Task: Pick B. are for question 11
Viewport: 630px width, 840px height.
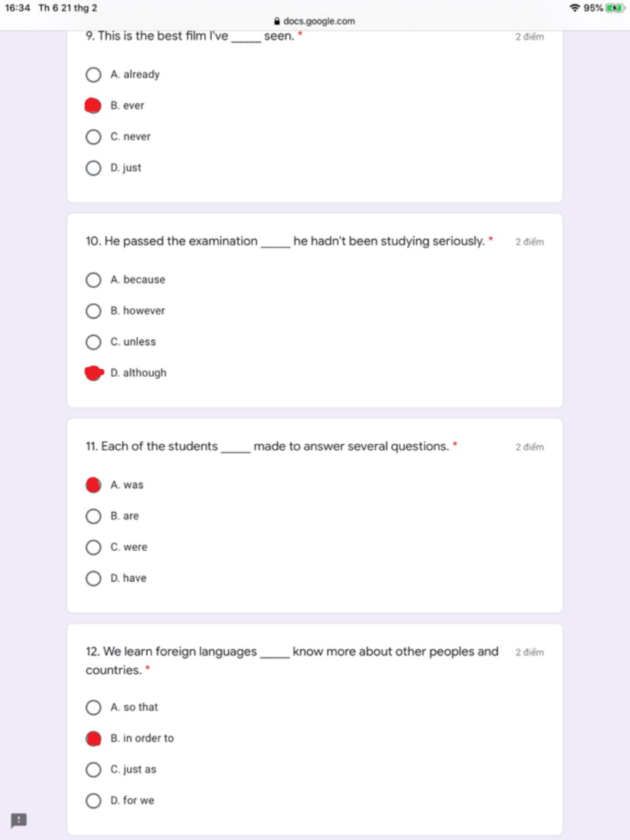Action: (94, 516)
